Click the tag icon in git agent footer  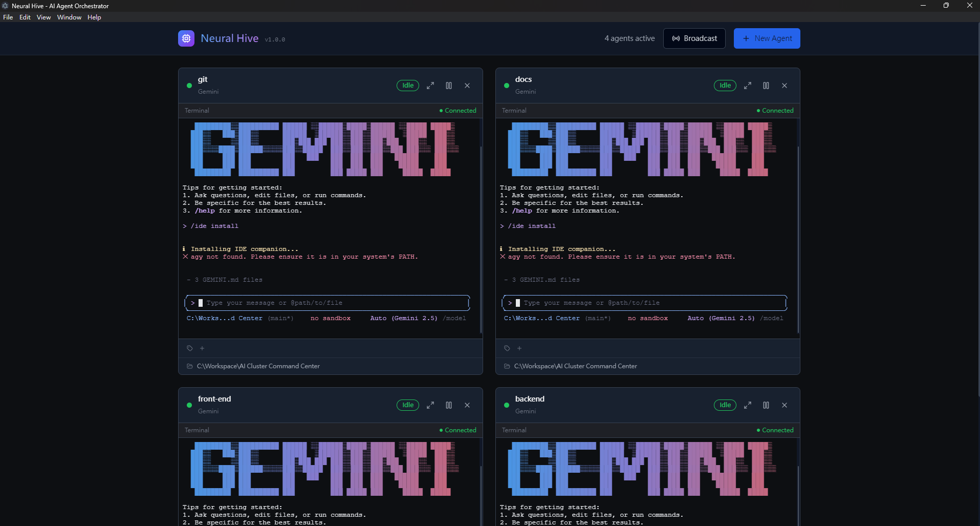point(189,348)
